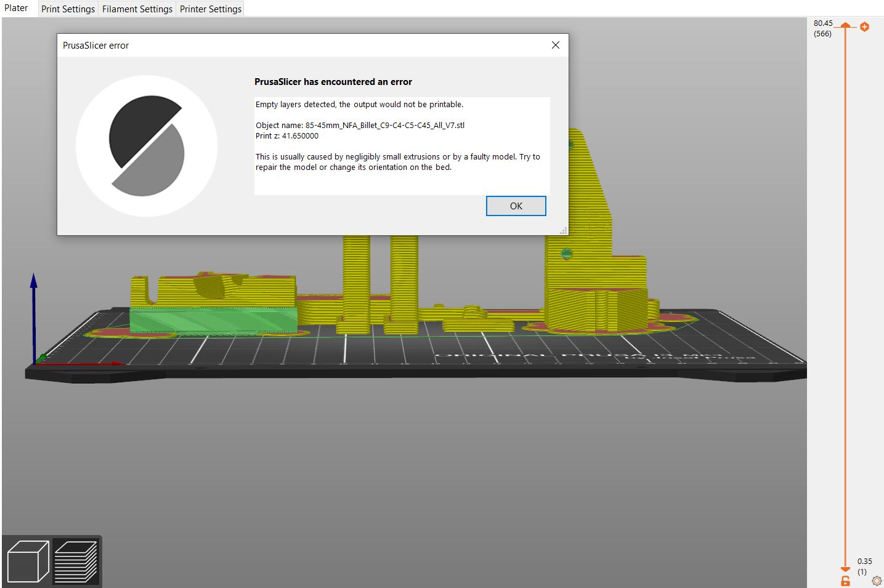Select the layer preview stack icon
Screen dimensions: 884x588
click(76, 560)
